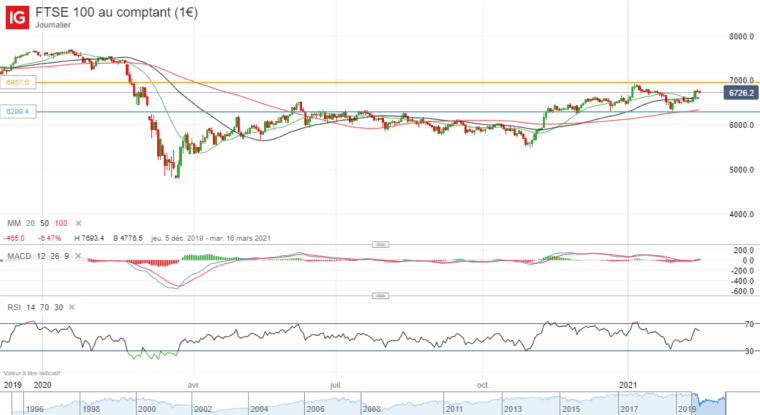760x415 pixels.
Task: Remove the MM moving averages indicator
Action: [x=78, y=221]
